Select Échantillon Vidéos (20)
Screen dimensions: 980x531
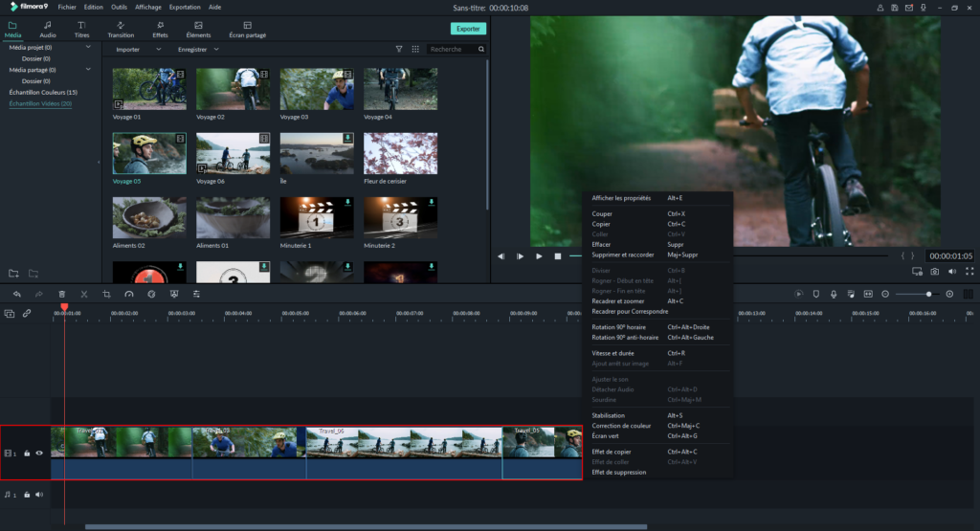coord(40,103)
